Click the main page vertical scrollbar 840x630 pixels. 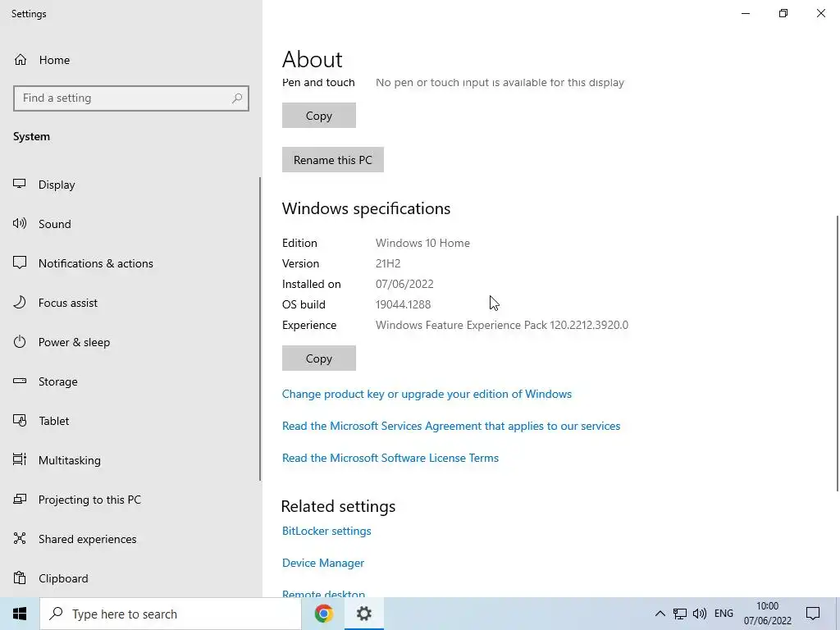click(x=838, y=353)
